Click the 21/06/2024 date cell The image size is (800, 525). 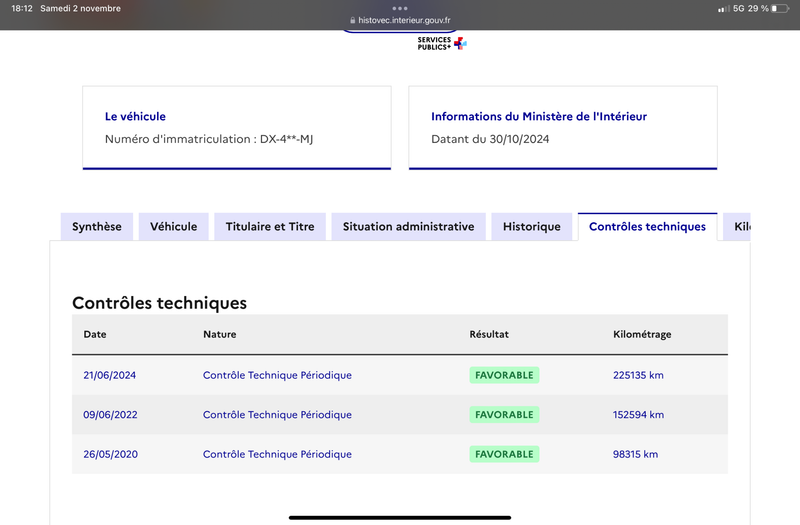tap(110, 375)
